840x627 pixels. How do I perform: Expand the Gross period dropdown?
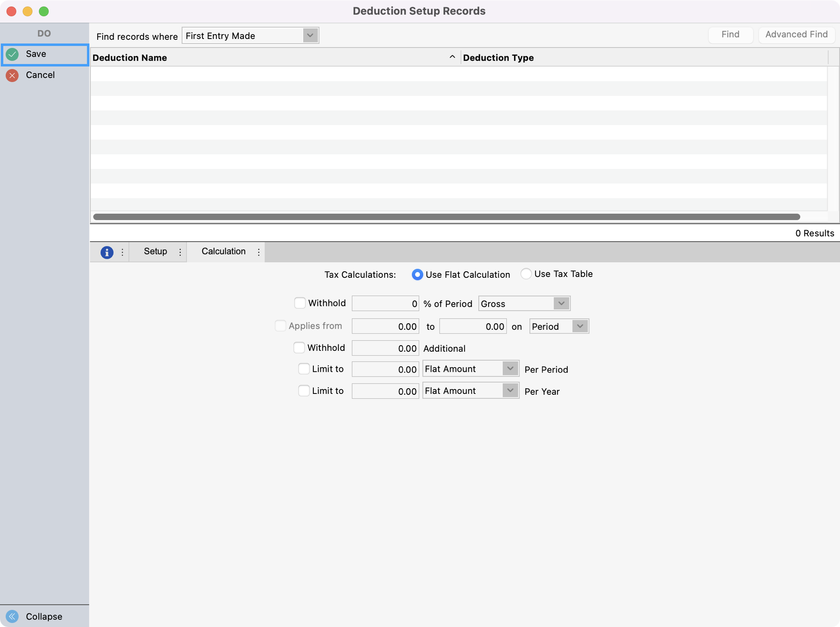pyautogui.click(x=561, y=303)
